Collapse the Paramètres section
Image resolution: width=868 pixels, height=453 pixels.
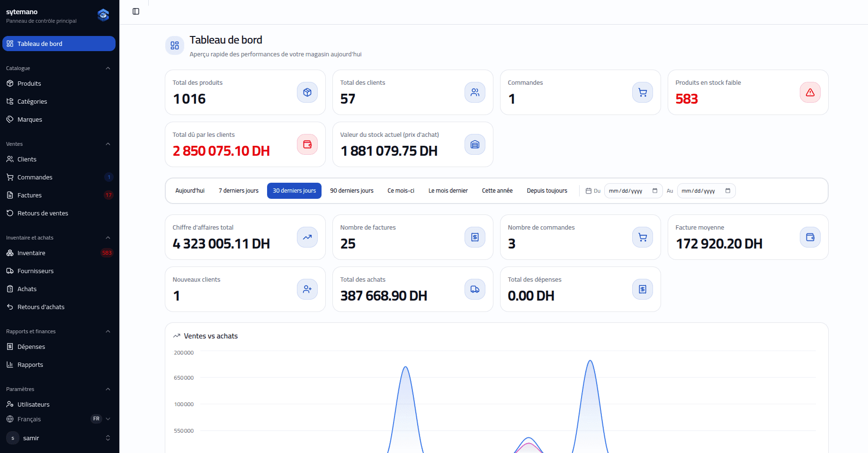(108, 389)
